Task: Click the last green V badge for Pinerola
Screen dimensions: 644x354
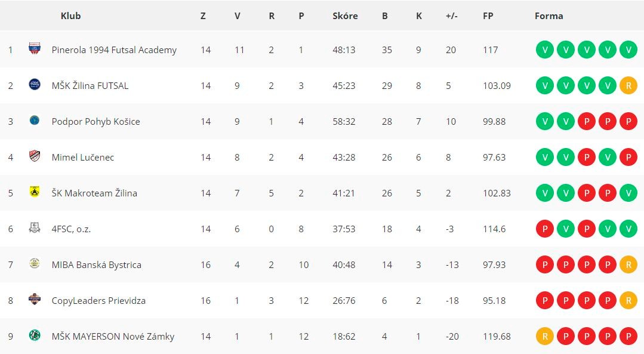Action: tap(628, 50)
